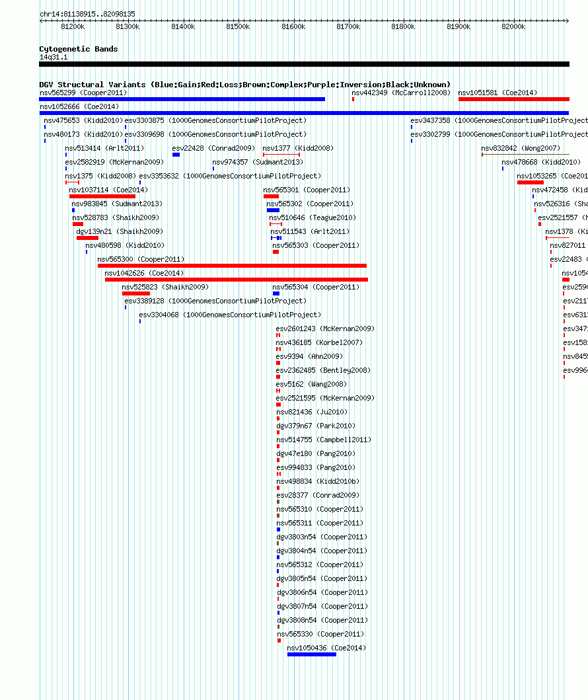588x700 pixels.
Task: Click the 14q31.1 band label
Action: pos(54,57)
